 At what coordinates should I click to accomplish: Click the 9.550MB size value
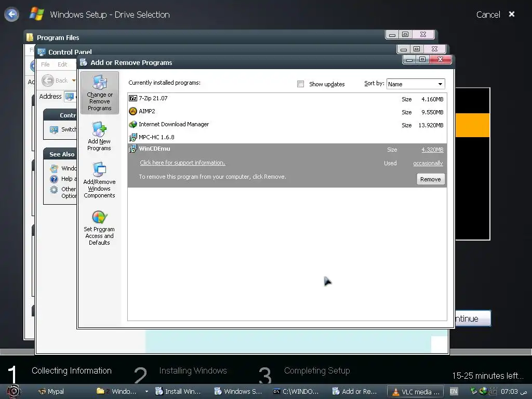(x=432, y=112)
